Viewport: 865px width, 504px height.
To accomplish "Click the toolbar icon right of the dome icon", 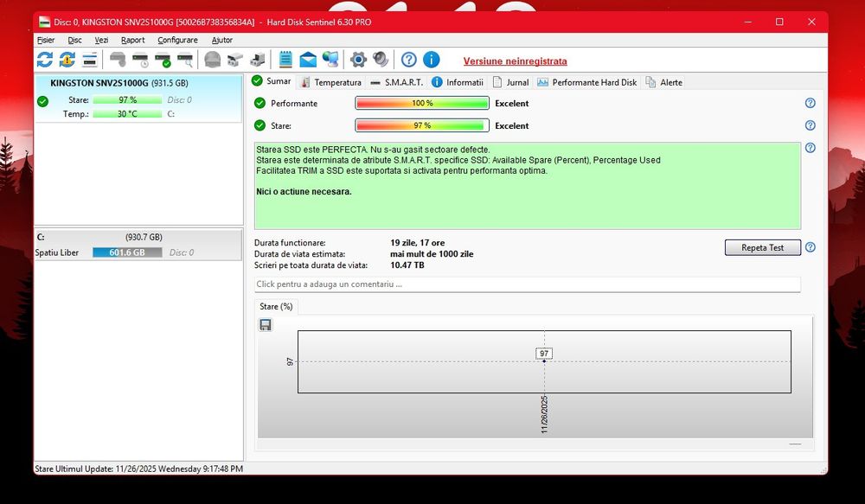I will (x=235, y=60).
